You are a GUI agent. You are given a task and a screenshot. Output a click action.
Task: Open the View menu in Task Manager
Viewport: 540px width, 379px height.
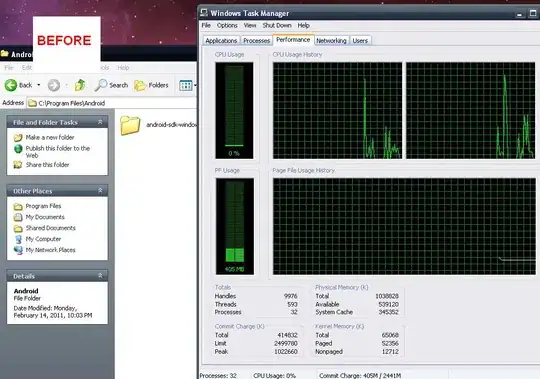click(x=250, y=25)
